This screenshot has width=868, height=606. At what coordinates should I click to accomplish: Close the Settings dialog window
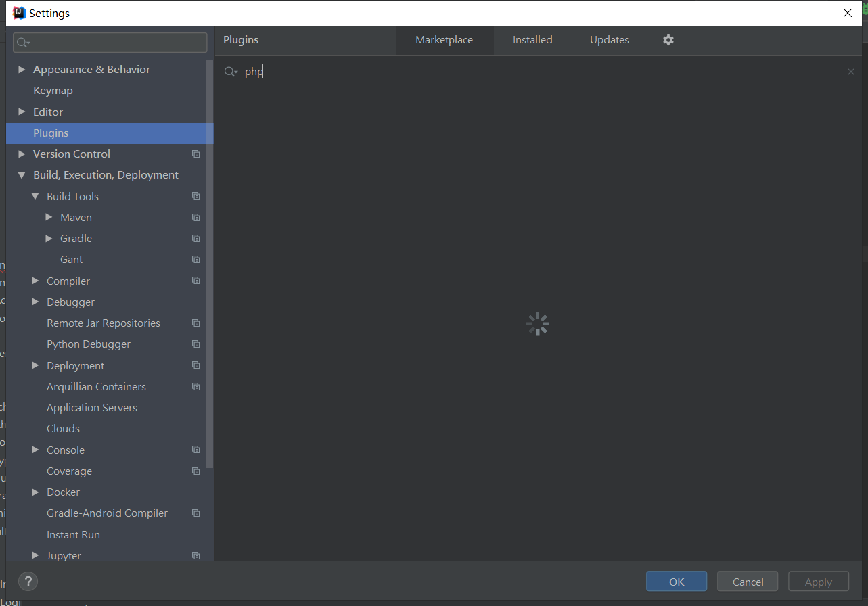848,13
